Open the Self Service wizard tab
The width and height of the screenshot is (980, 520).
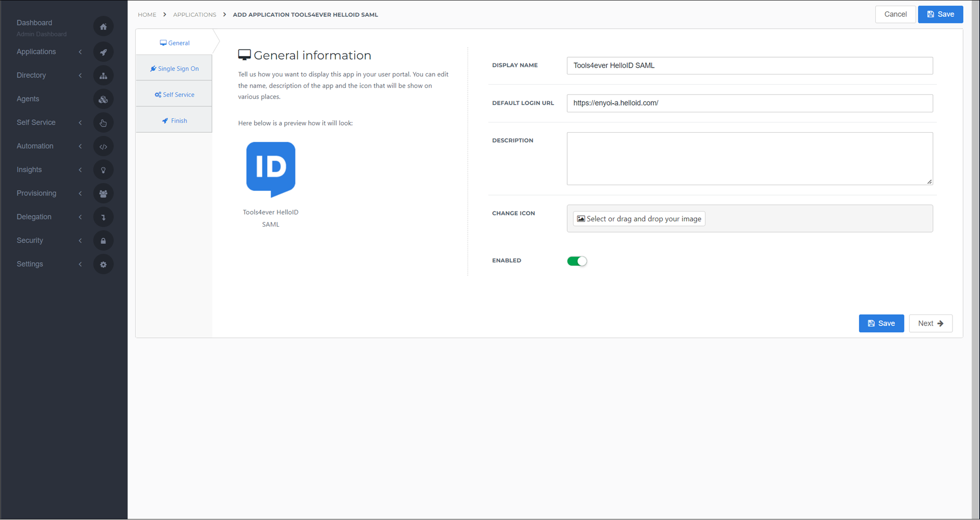(x=174, y=94)
